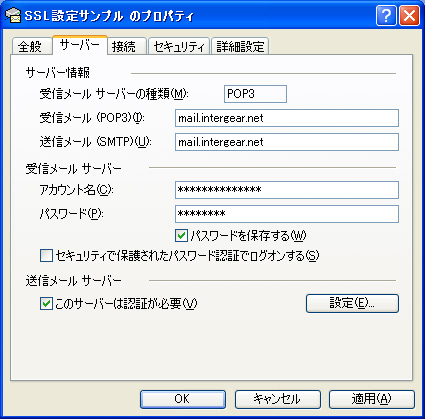The width and height of the screenshot is (425, 419).
Task: Confirm with the OK button
Action: (183, 399)
